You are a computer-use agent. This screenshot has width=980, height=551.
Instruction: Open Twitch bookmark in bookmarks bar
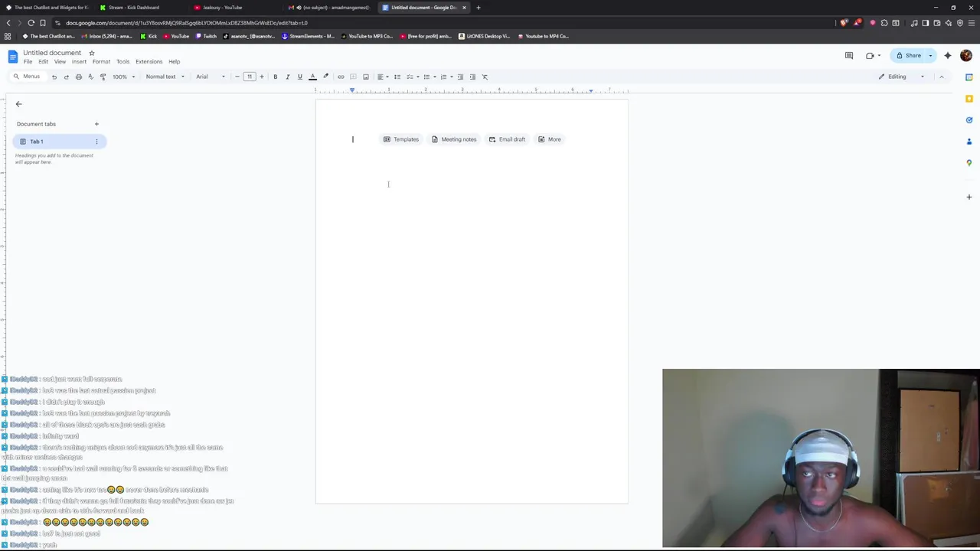tap(207, 36)
